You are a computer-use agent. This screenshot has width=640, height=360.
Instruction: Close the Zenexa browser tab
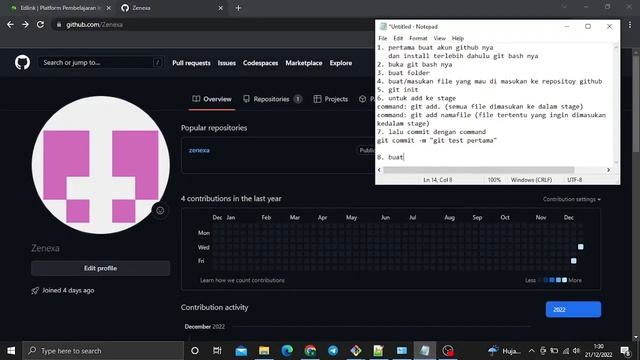click(x=220, y=8)
